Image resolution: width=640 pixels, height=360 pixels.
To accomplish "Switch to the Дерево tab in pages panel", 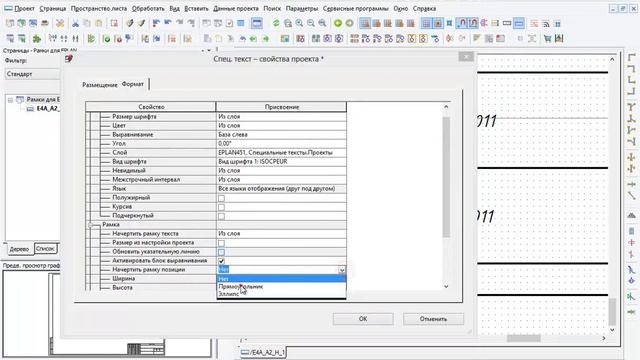I will (19, 249).
